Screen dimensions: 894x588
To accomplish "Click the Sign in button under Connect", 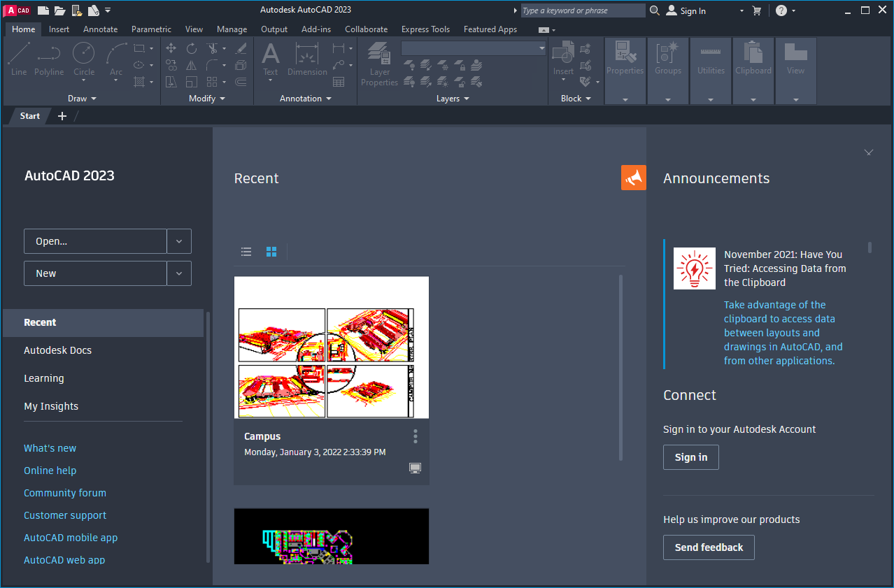I will click(691, 457).
